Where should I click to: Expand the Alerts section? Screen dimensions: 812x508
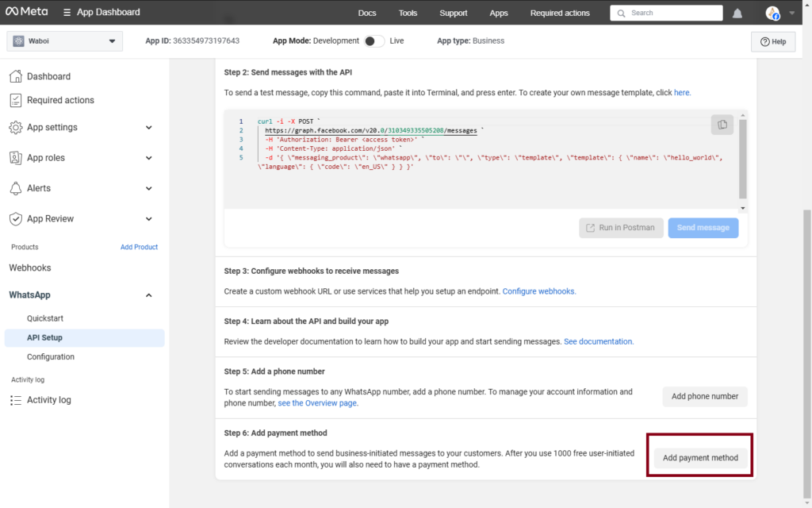click(148, 189)
